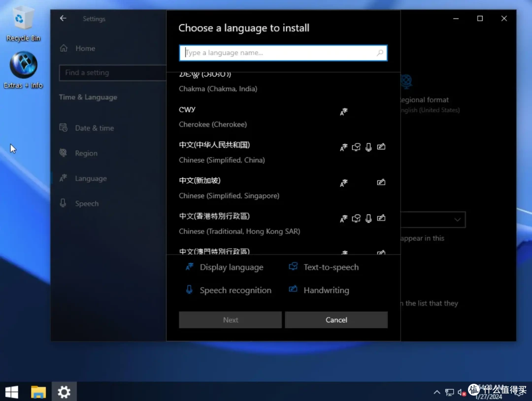Click handwriting icon on Singapore row

point(381,182)
